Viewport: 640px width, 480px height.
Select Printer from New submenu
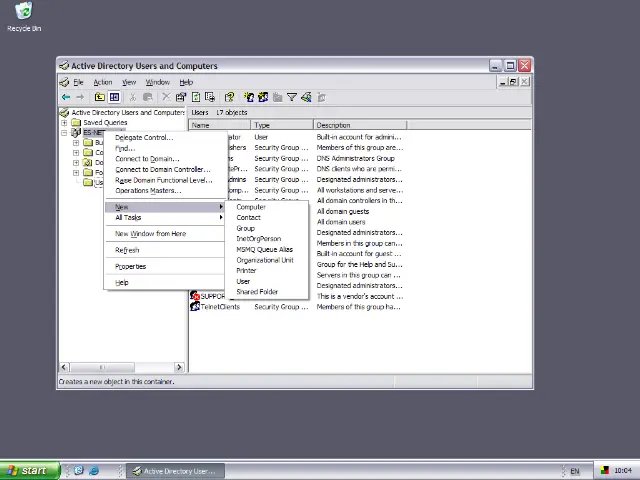tap(267, 271)
